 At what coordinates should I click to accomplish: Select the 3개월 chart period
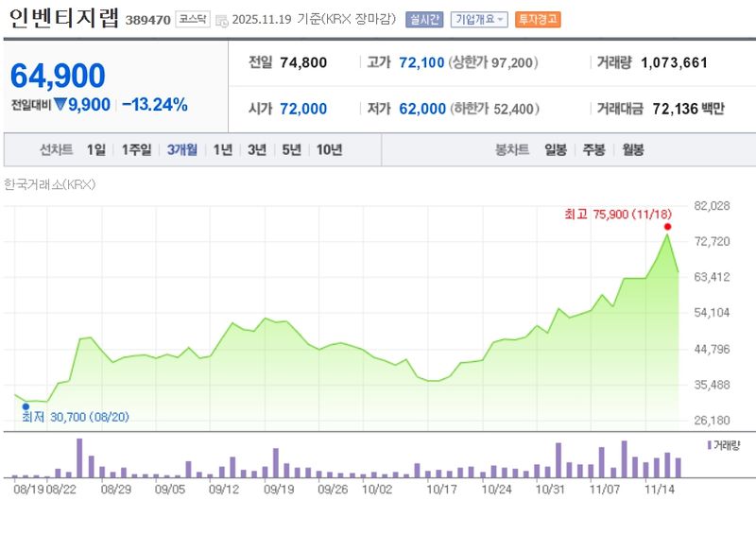pos(182,149)
